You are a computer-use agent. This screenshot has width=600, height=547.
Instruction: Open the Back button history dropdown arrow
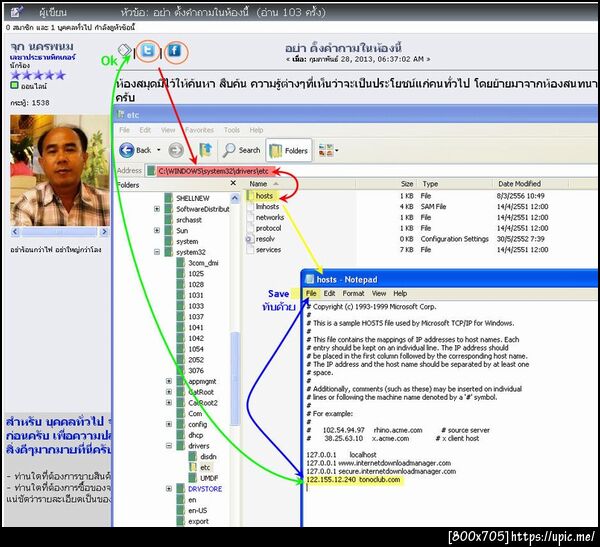(x=159, y=150)
